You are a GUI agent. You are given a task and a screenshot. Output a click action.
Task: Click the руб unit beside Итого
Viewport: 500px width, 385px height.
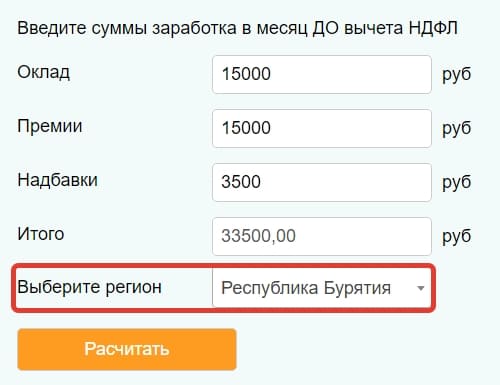point(456,237)
